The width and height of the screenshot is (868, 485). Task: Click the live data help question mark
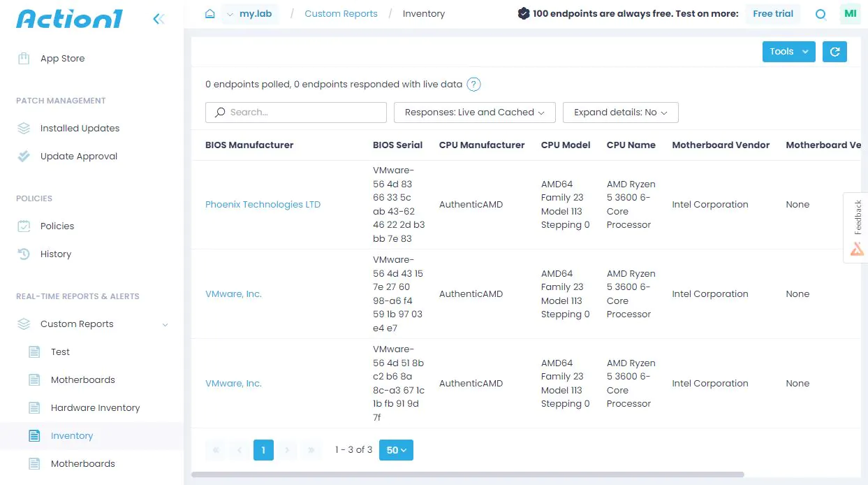coord(473,85)
